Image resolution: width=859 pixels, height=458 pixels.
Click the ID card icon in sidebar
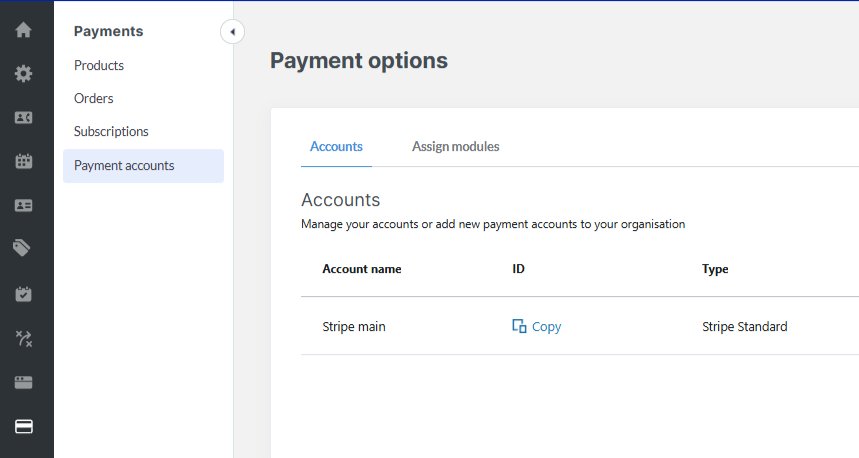23,205
